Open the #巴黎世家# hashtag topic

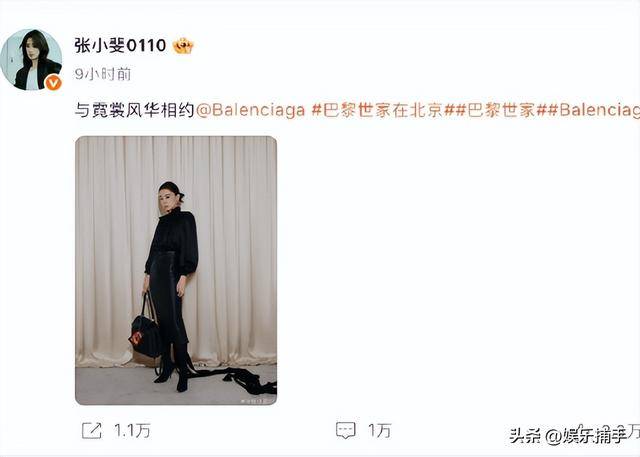(501, 110)
